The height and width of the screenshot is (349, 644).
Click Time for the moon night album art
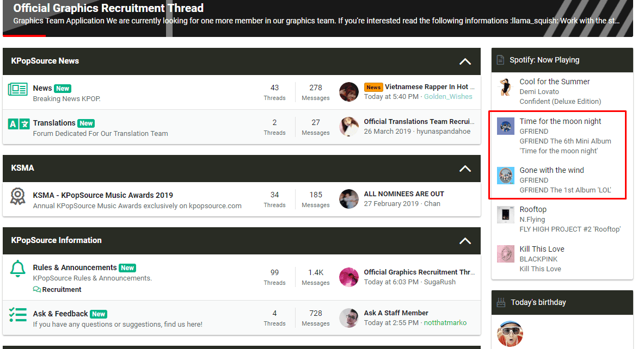coord(506,126)
